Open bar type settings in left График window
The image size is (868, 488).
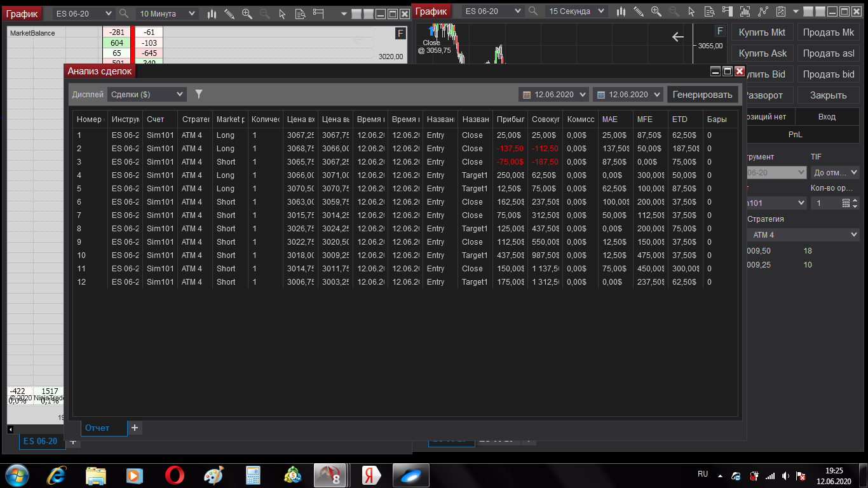coord(212,13)
